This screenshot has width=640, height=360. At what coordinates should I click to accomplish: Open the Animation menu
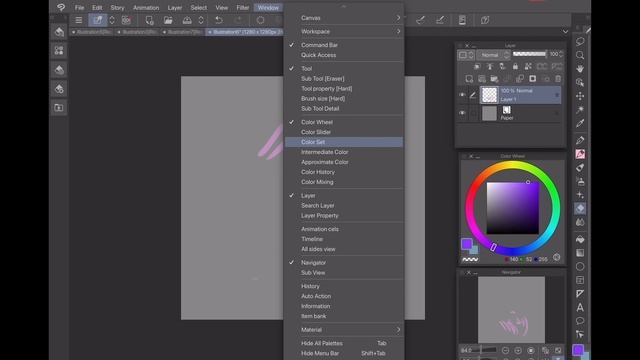coord(146,8)
